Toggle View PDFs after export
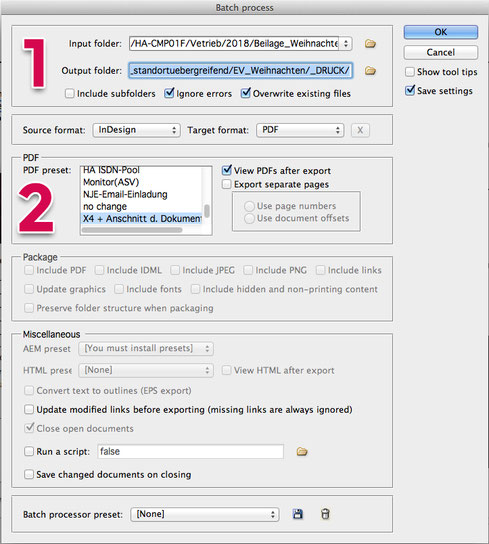This screenshot has width=489, height=544. (227, 170)
